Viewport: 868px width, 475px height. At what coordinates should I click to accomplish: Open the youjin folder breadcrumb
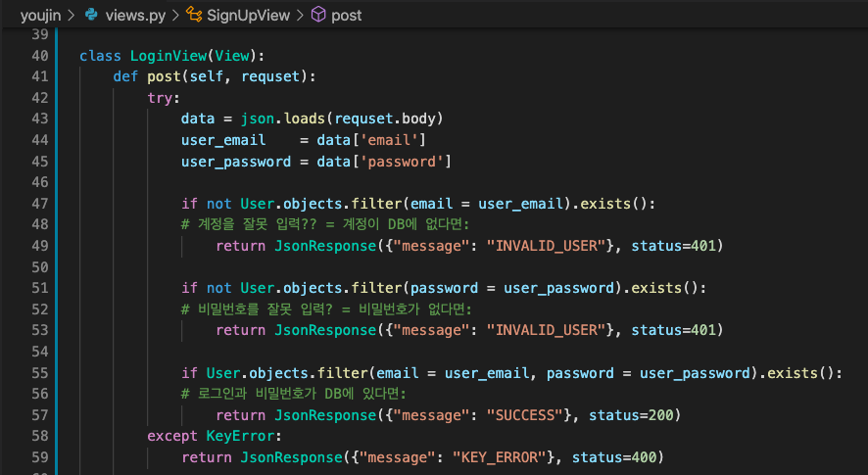click(x=40, y=16)
